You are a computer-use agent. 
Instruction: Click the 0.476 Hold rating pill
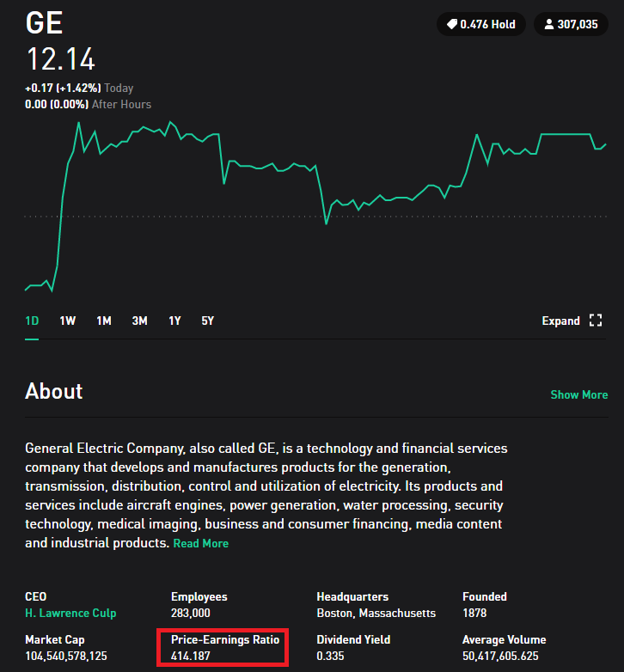(481, 24)
